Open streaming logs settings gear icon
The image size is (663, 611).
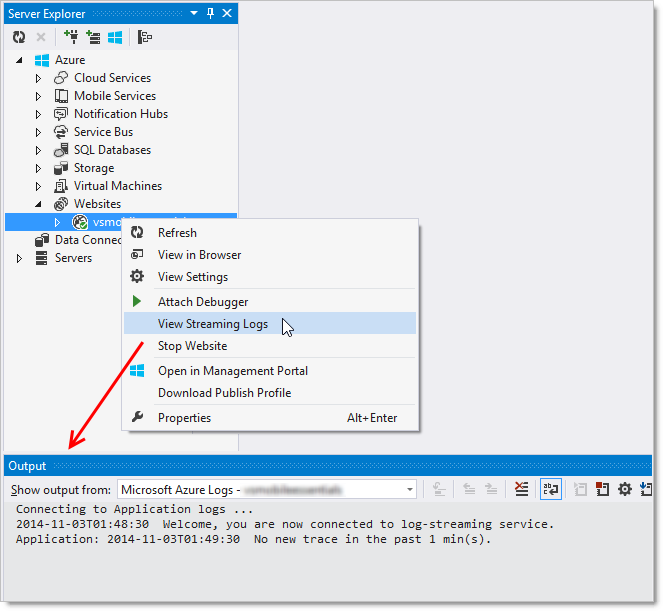pyautogui.click(x=625, y=490)
